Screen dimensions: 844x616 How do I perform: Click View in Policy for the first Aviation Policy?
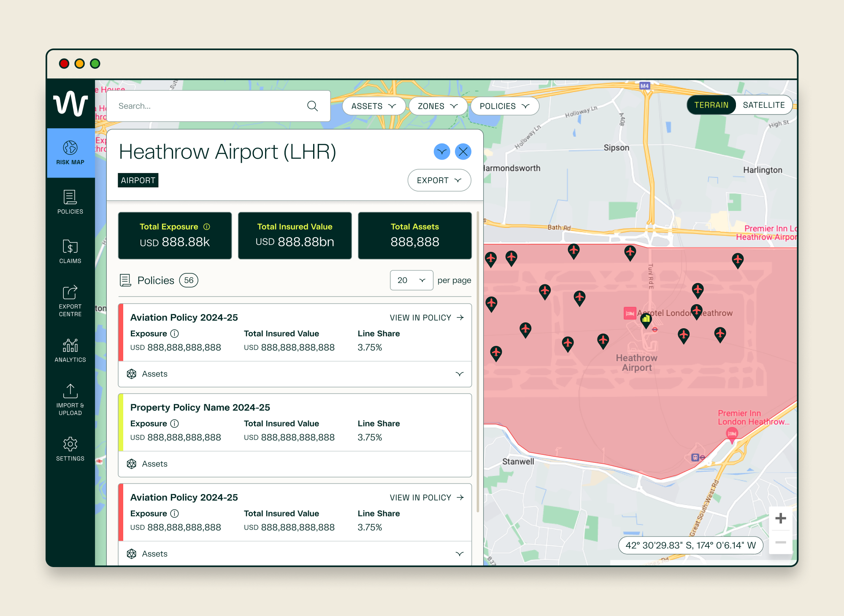point(427,318)
